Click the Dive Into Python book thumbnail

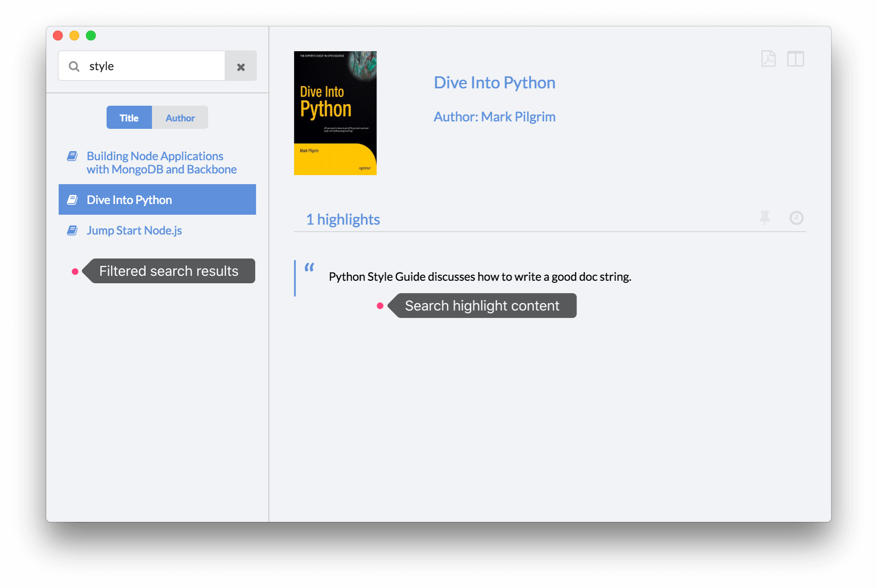(335, 113)
